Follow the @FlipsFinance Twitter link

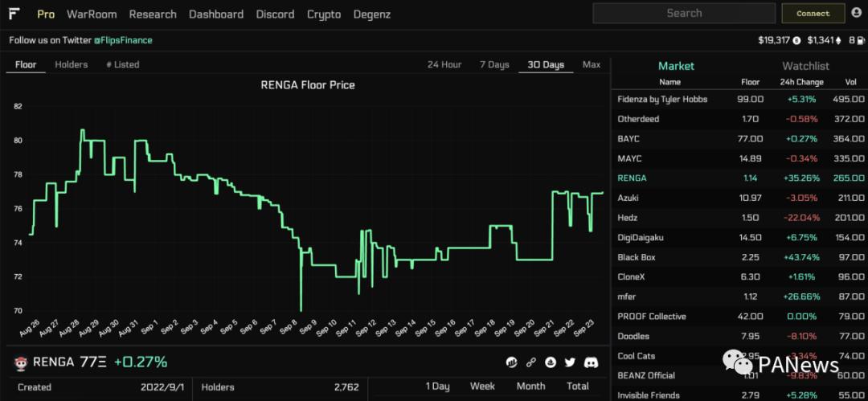pos(123,40)
